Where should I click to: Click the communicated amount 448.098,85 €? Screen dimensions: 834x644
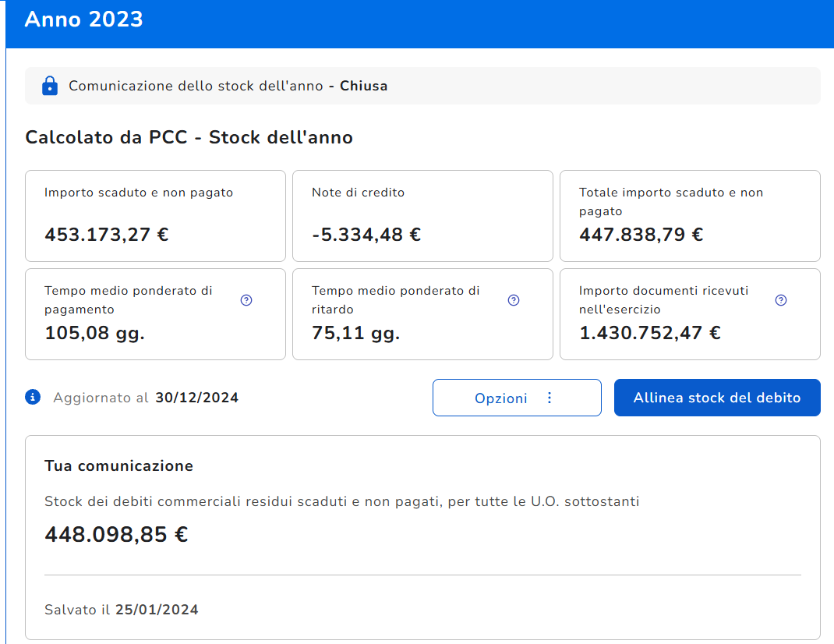coord(116,535)
